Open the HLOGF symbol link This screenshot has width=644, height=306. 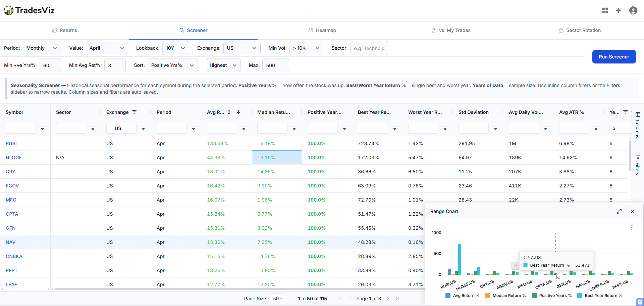[13, 158]
